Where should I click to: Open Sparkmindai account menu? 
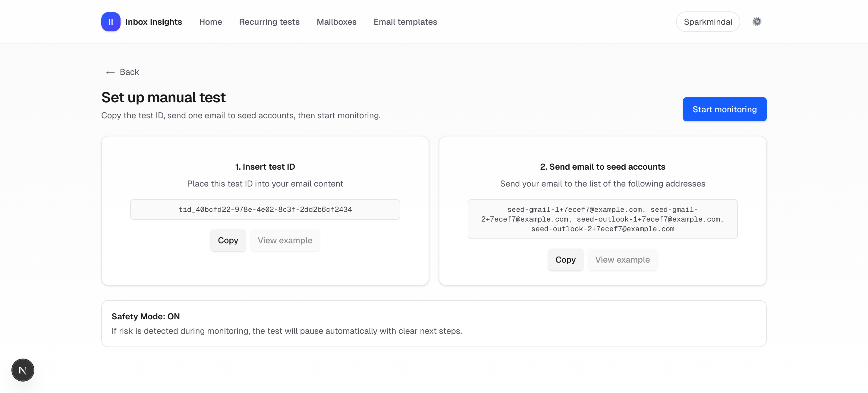708,22
